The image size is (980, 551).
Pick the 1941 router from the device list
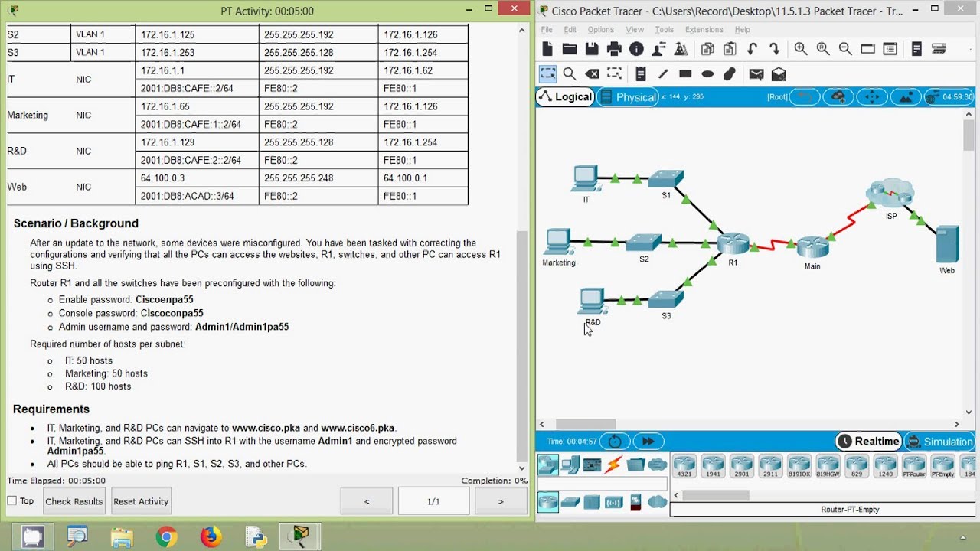713,466
